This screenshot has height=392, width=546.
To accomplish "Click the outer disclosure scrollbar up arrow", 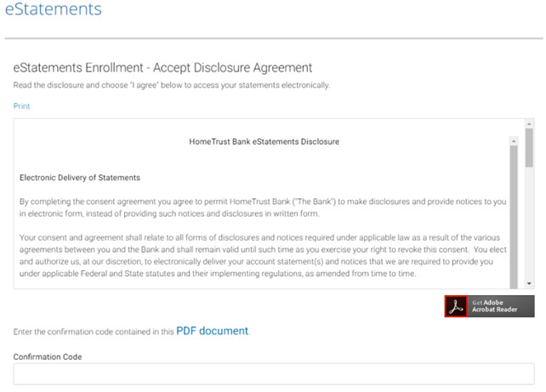I will pyautogui.click(x=529, y=123).
